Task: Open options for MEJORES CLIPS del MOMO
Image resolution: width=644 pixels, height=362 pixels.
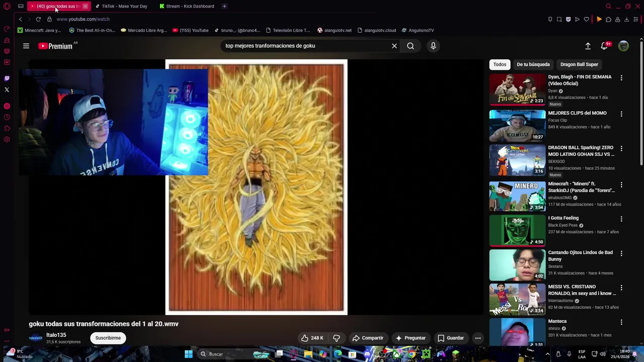Action: click(621, 114)
